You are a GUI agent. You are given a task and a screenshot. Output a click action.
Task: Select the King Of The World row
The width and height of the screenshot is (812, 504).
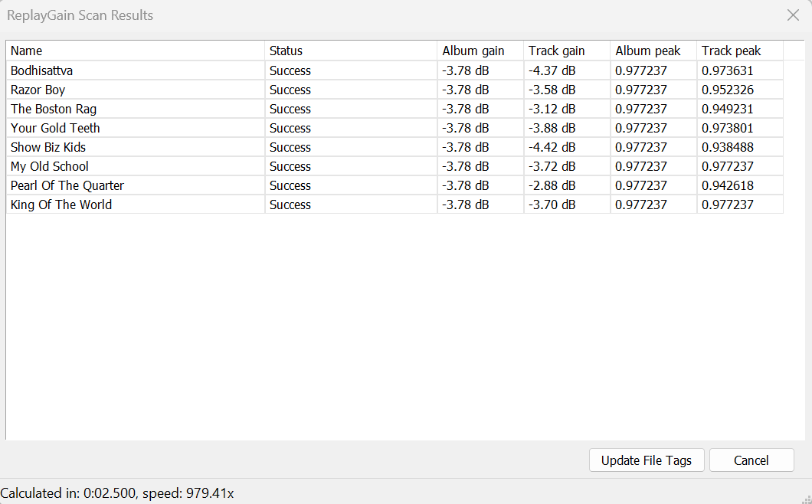(x=395, y=205)
